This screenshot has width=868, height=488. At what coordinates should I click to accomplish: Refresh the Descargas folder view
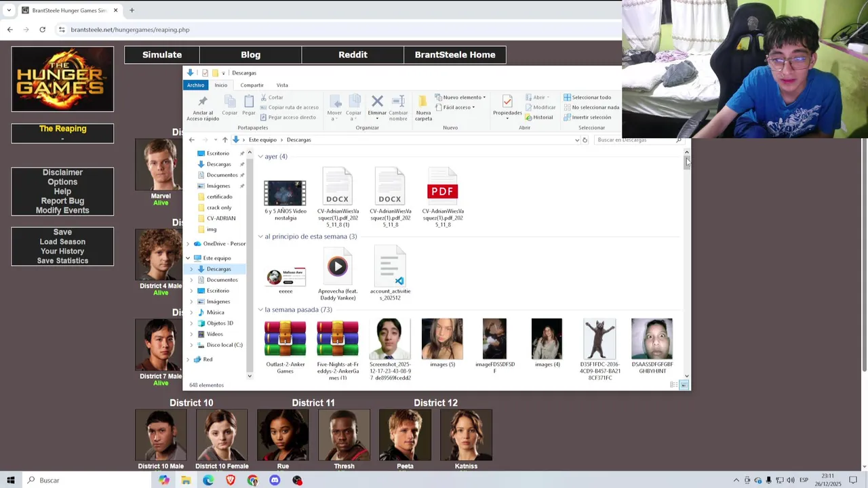(x=585, y=140)
